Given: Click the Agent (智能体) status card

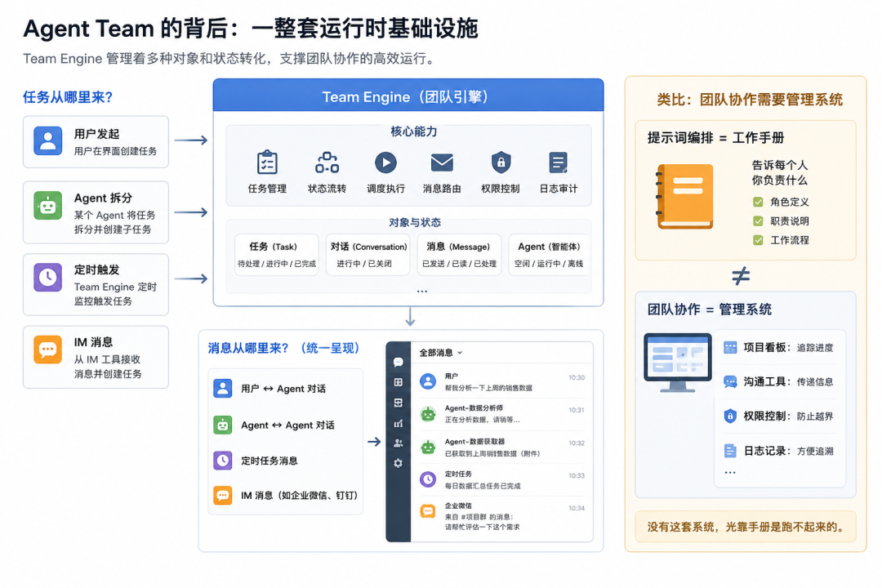Looking at the screenshot, I should click(550, 255).
